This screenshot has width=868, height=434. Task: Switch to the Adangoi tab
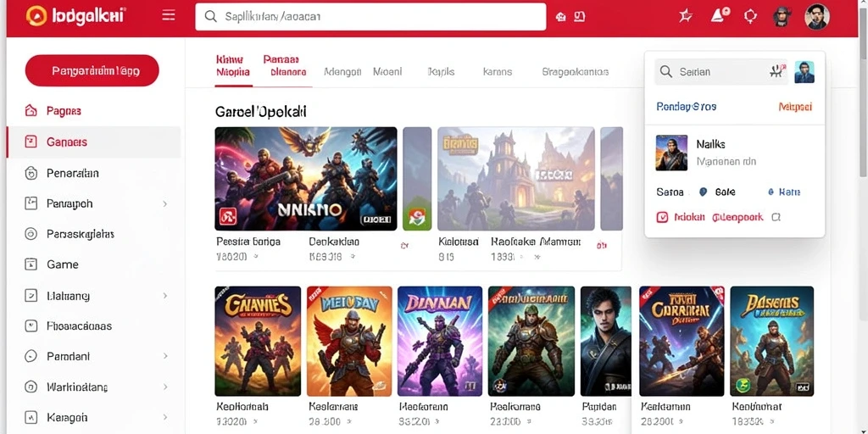point(342,71)
